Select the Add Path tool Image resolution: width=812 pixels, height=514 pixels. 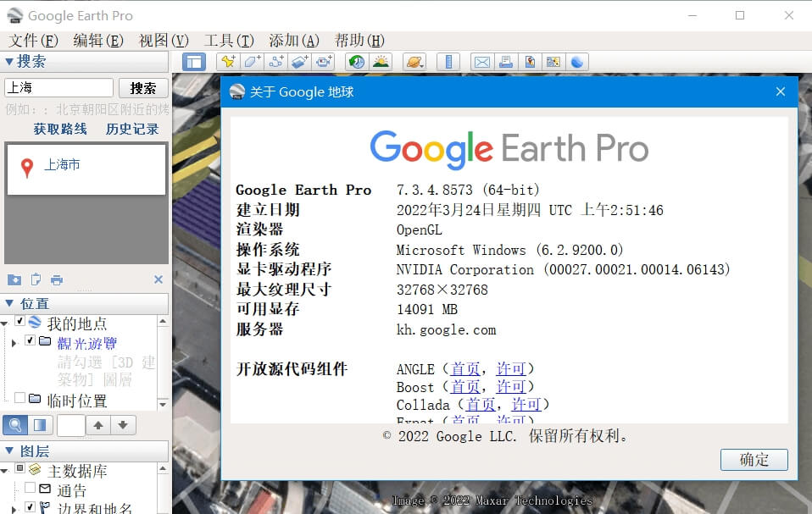(x=277, y=61)
